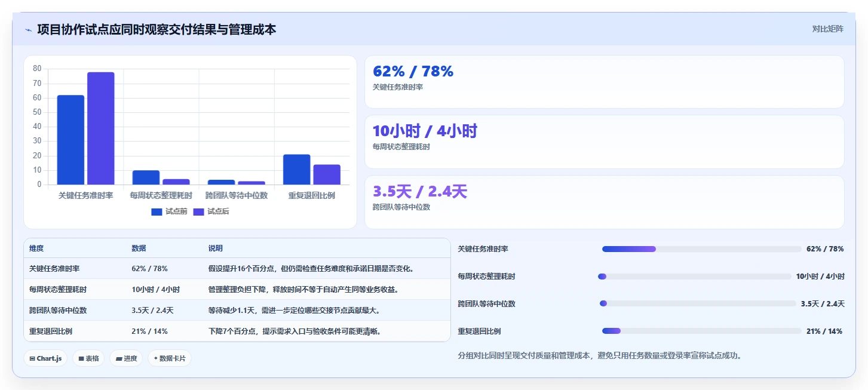Click the footnote starting 分组对比同时呈现
The width and height of the screenshot is (868, 390).
pyautogui.click(x=599, y=355)
